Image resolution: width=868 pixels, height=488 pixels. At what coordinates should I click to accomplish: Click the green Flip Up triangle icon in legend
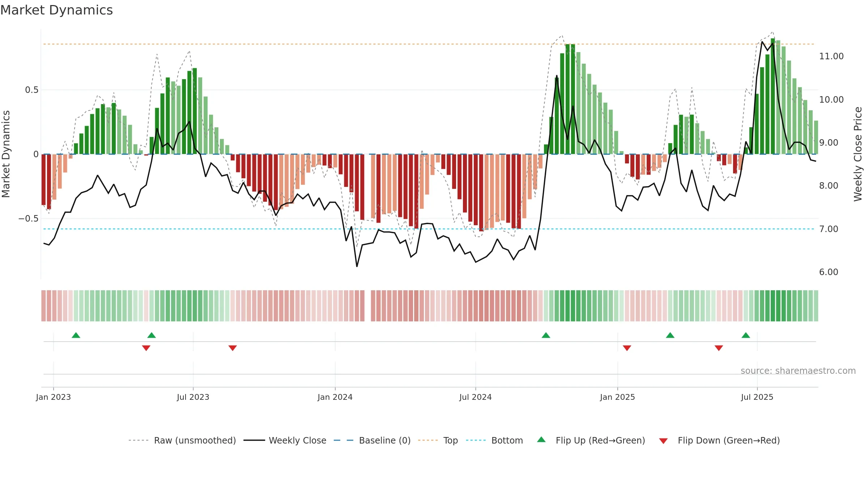click(541, 440)
